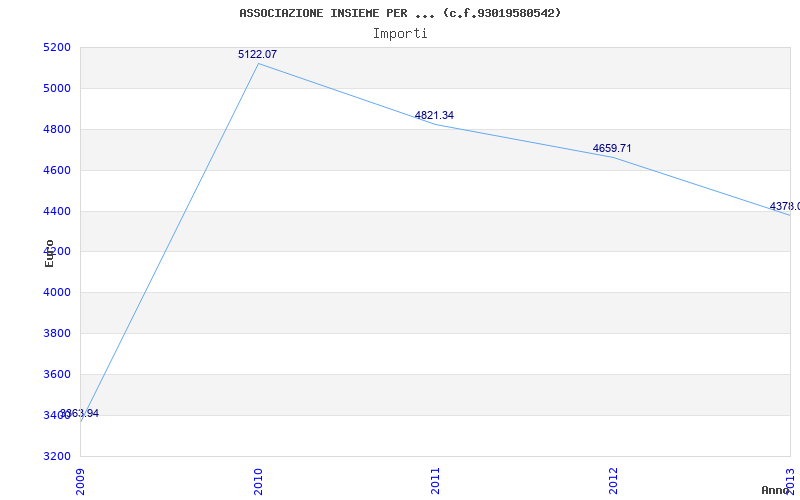Click the "Importi" subtitle
This screenshot has width=800, height=500.
click(x=400, y=33)
